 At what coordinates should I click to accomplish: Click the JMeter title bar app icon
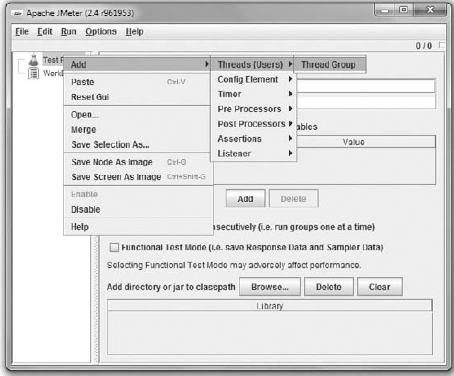pyautogui.click(x=18, y=13)
